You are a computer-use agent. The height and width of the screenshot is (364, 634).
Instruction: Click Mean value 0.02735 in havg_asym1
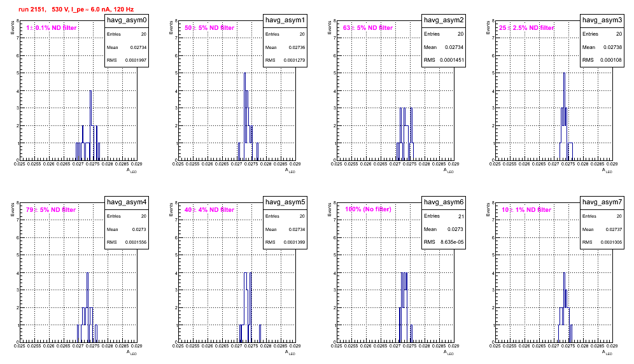click(297, 47)
